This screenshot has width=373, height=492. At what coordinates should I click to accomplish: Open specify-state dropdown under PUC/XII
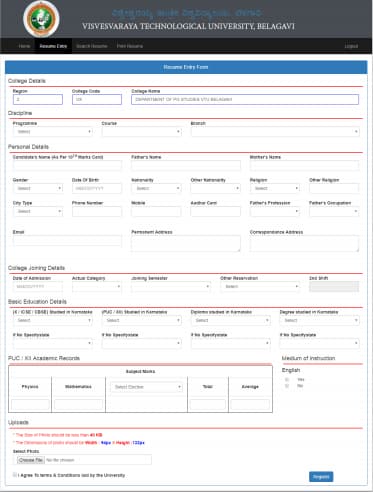click(x=142, y=343)
